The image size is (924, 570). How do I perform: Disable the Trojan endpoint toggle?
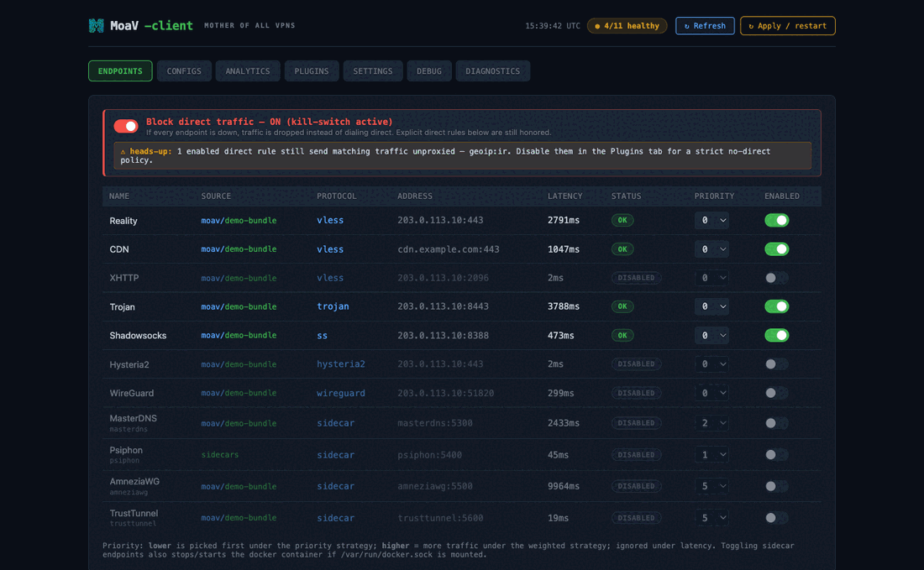click(x=776, y=306)
